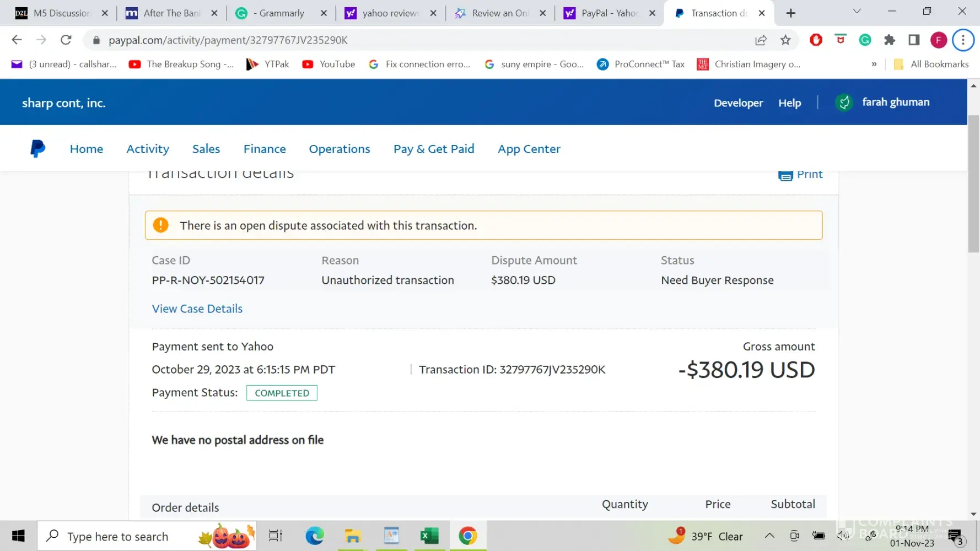Share this page from the address bar

761,40
